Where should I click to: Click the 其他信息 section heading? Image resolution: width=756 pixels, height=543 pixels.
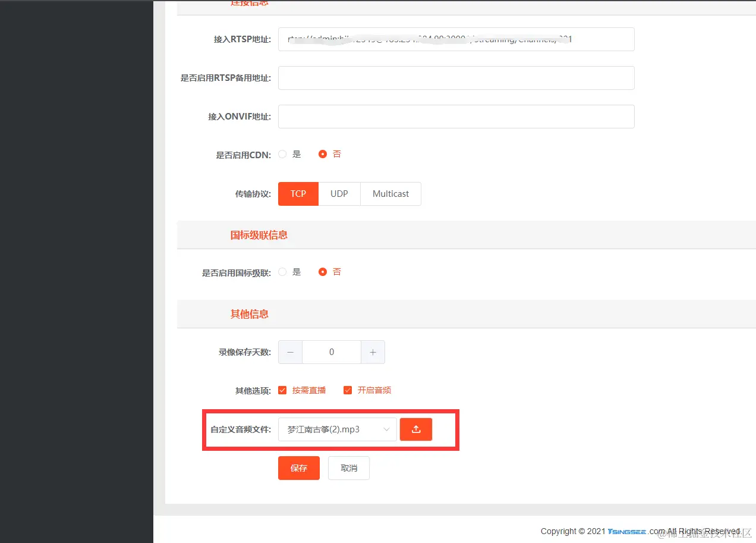click(x=250, y=314)
